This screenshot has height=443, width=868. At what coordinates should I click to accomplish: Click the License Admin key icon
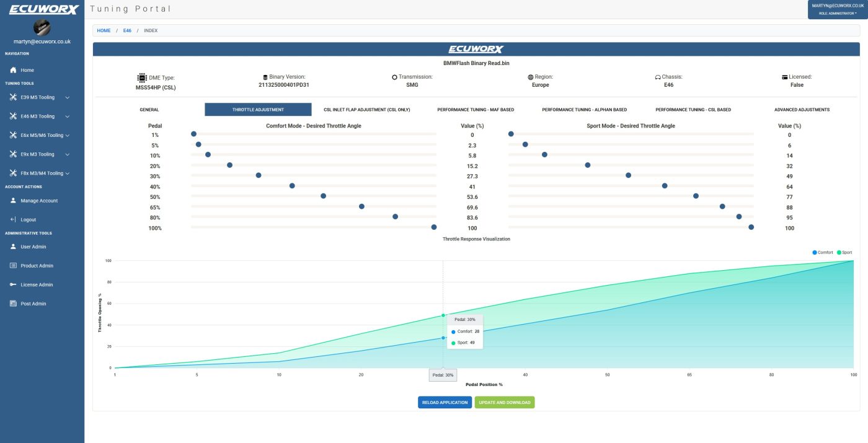click(x=14, y=284)
